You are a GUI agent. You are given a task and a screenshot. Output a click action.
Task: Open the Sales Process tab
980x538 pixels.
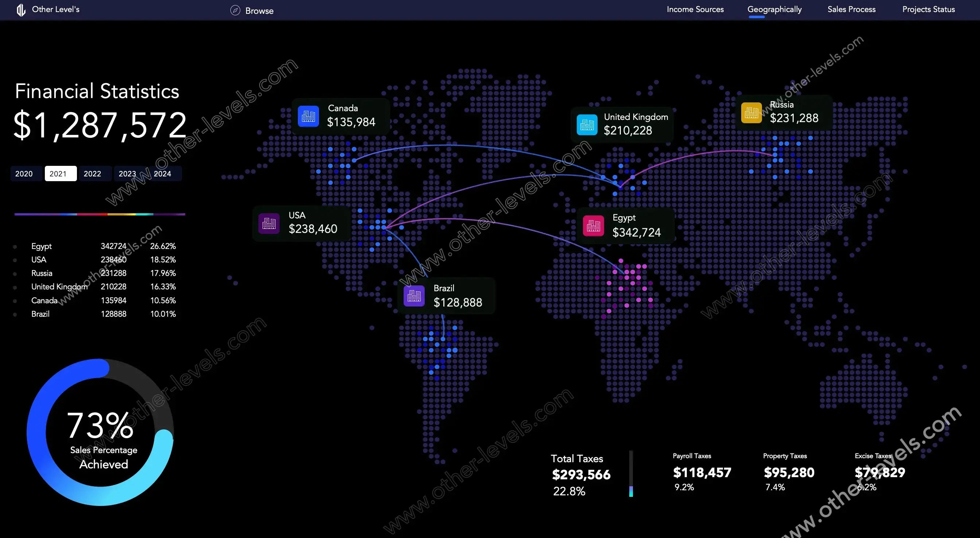pos(851,9)
